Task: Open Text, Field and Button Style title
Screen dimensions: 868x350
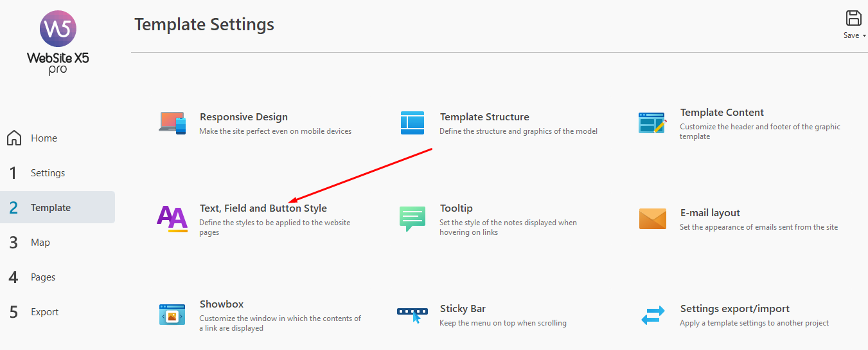Action: click(x=263, y=208)
